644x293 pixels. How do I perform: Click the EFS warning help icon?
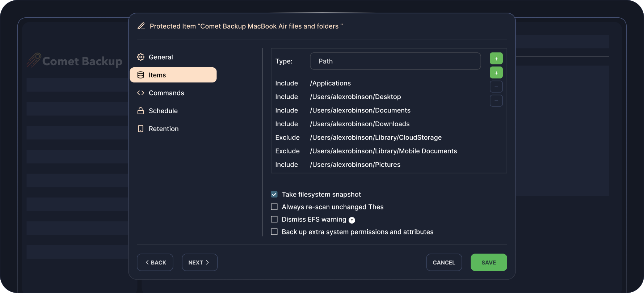pos(352,220)
